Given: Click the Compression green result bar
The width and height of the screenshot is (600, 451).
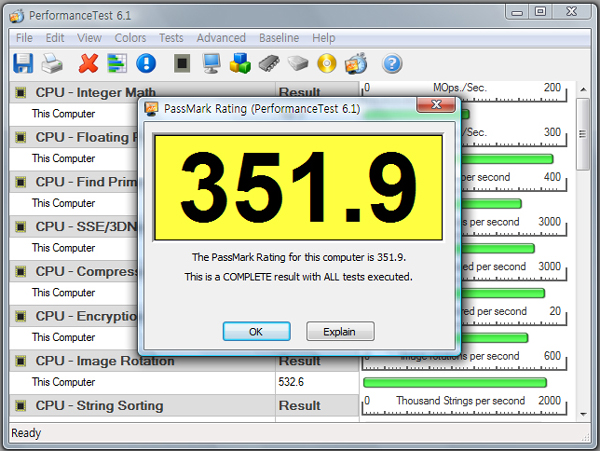Looking at the screenshot, I should coord(502,293).
